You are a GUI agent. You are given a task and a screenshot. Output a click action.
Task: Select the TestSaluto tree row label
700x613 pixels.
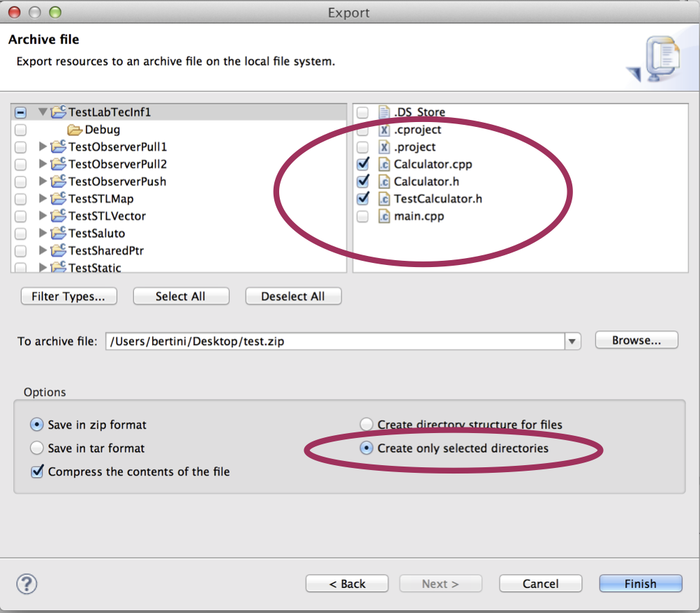pos(97,234)
